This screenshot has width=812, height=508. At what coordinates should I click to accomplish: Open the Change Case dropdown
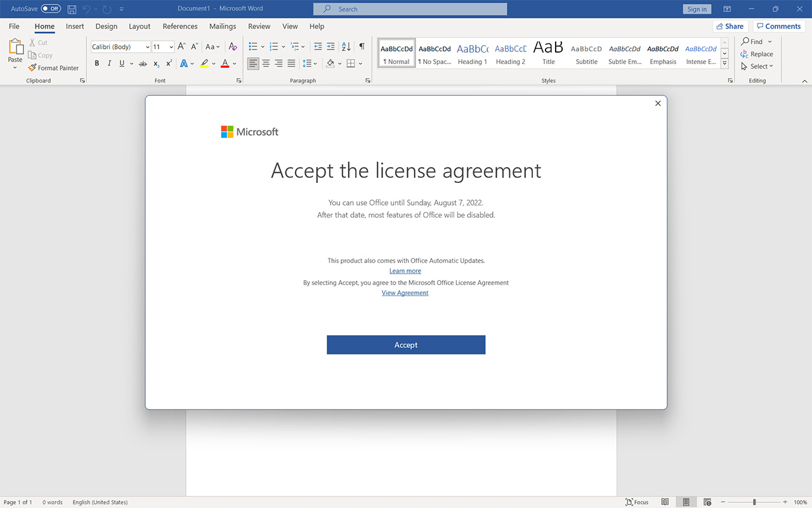[213, 46]
